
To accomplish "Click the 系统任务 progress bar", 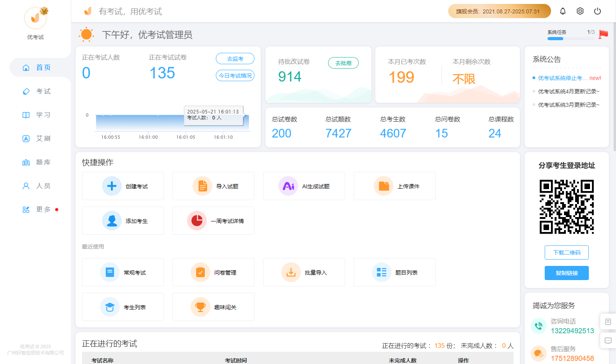I will 571,39.
